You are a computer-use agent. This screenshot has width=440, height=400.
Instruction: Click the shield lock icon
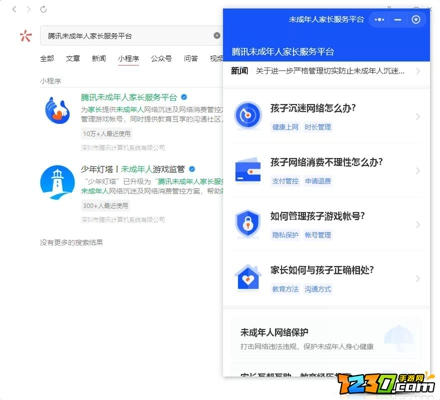(248, 223)
